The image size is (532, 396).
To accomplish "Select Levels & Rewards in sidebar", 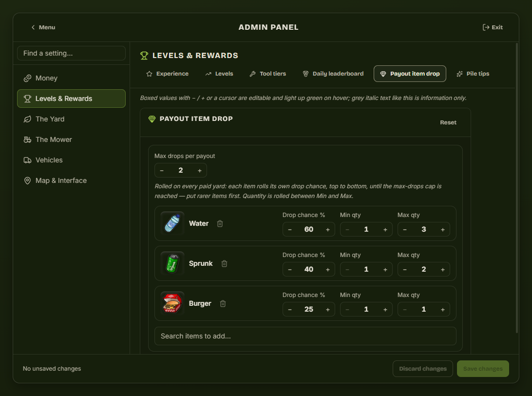I will pos(71,99).
